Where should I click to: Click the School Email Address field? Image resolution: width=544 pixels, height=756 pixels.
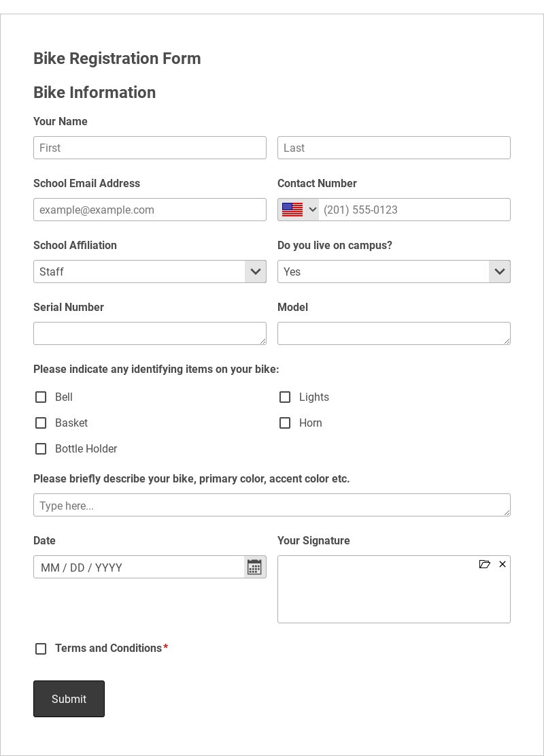click(150, 210)
